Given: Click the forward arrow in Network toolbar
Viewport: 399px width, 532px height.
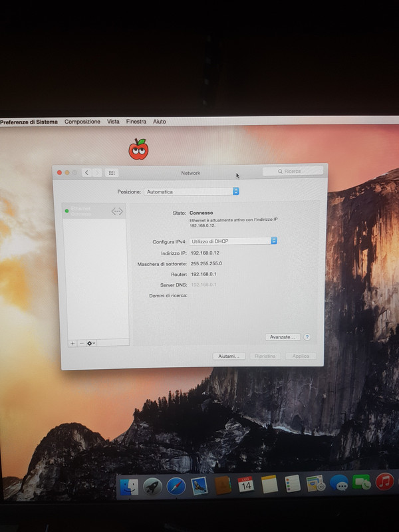Looking at the screenshot, I should [x=96, y=173].
